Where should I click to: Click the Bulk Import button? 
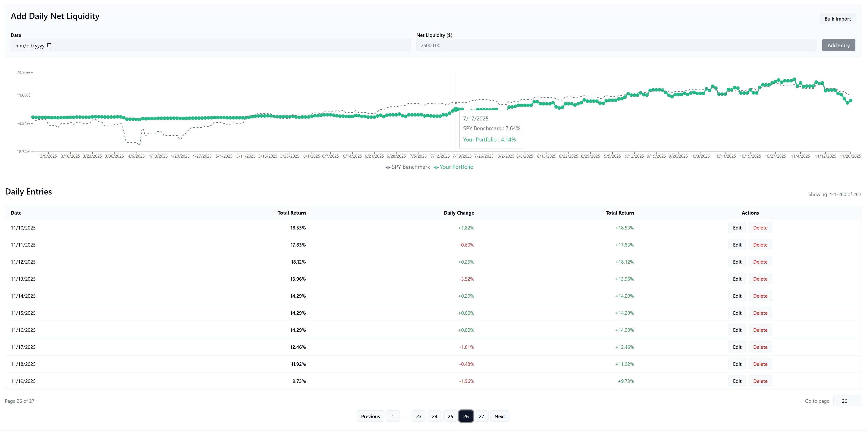coord(838,18)
